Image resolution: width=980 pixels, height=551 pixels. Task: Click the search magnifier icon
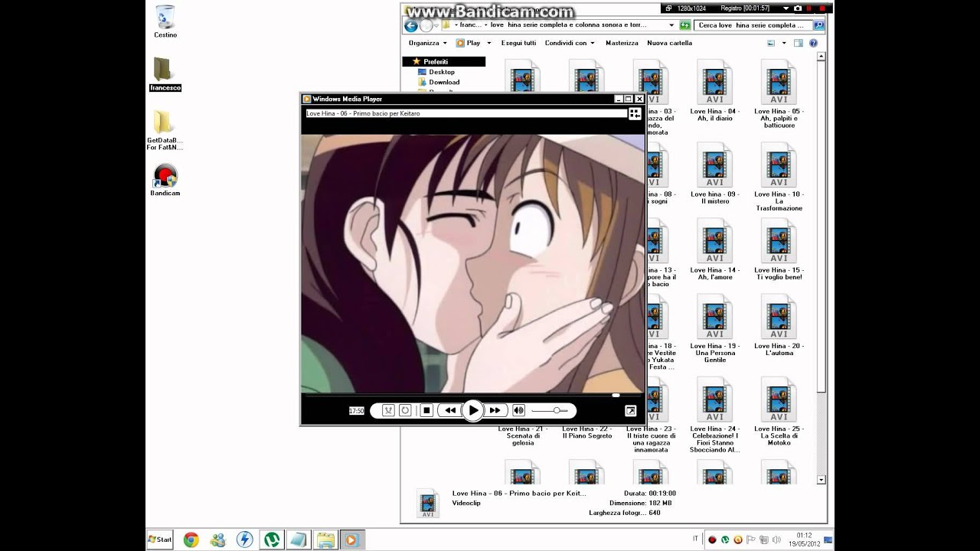pyautogui.click(x=818, y=25)
